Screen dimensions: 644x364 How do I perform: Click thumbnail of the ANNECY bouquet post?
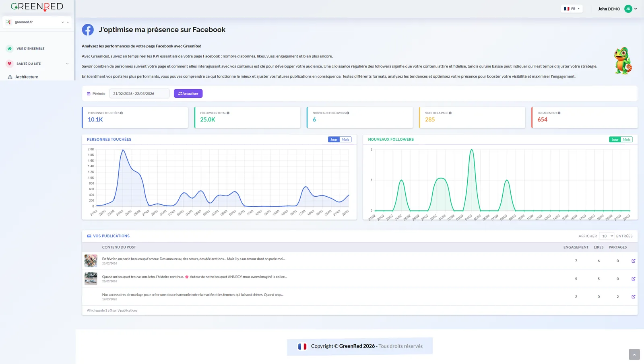point(91,279)
